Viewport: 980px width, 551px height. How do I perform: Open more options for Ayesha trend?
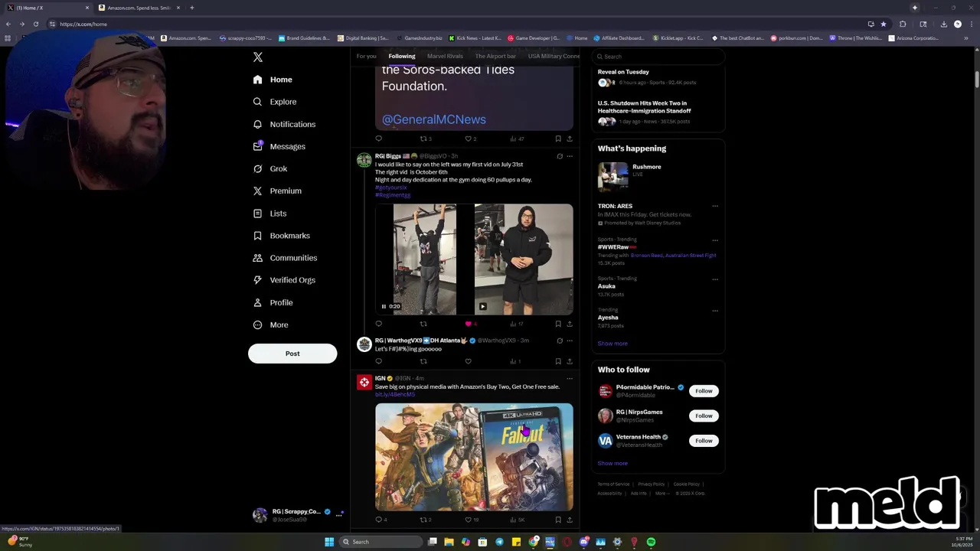point(715,311)
